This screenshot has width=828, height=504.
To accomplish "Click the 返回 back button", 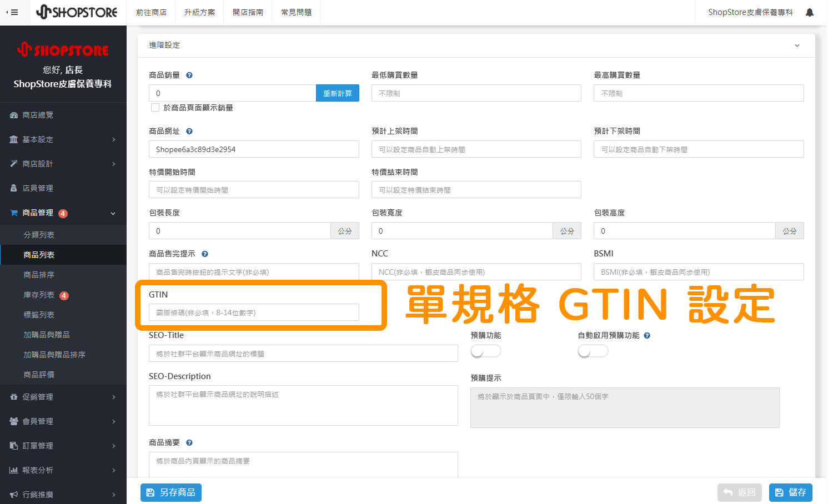I will 740,492.
